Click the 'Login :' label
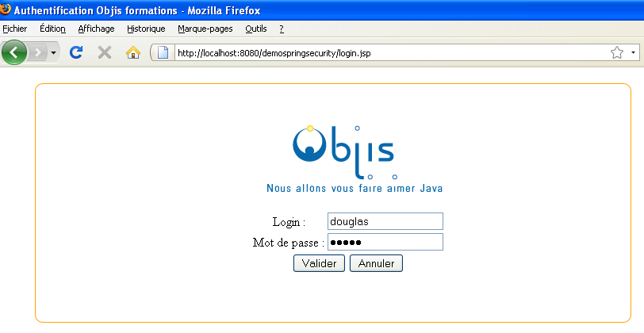This screenshot has height=333, width=644. [x=289, y=222]
